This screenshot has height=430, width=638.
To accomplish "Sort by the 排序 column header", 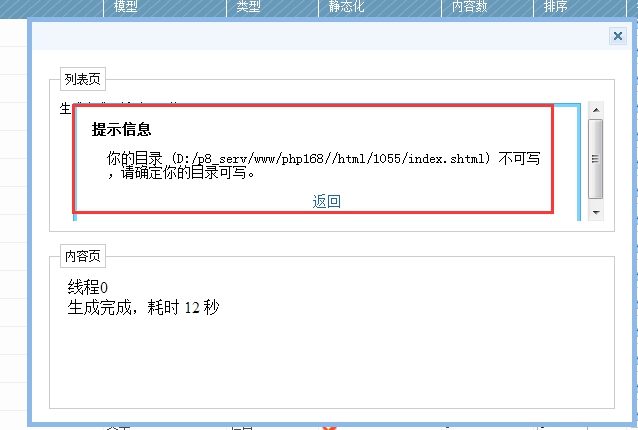I will [x=556, y=7].
